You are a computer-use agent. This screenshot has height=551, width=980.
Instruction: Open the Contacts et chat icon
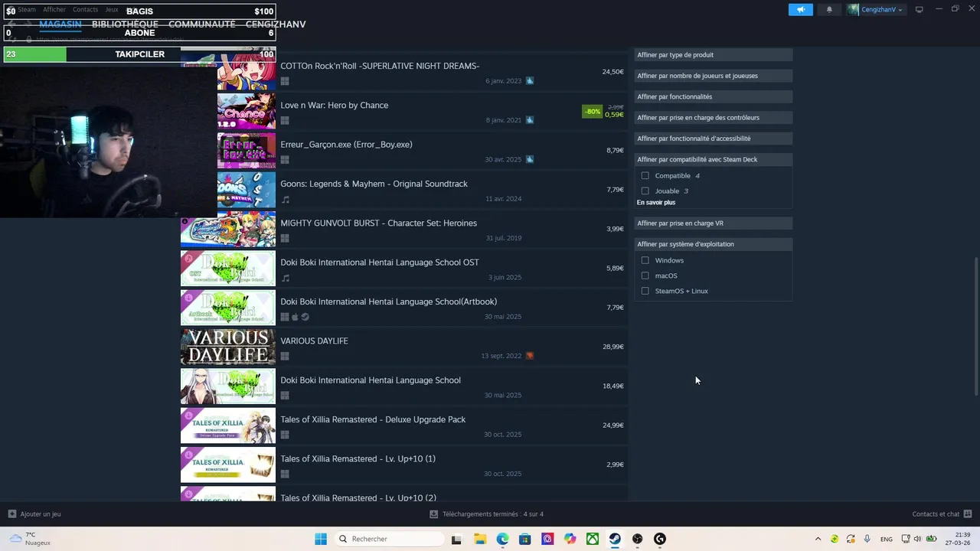coord(968,514)
